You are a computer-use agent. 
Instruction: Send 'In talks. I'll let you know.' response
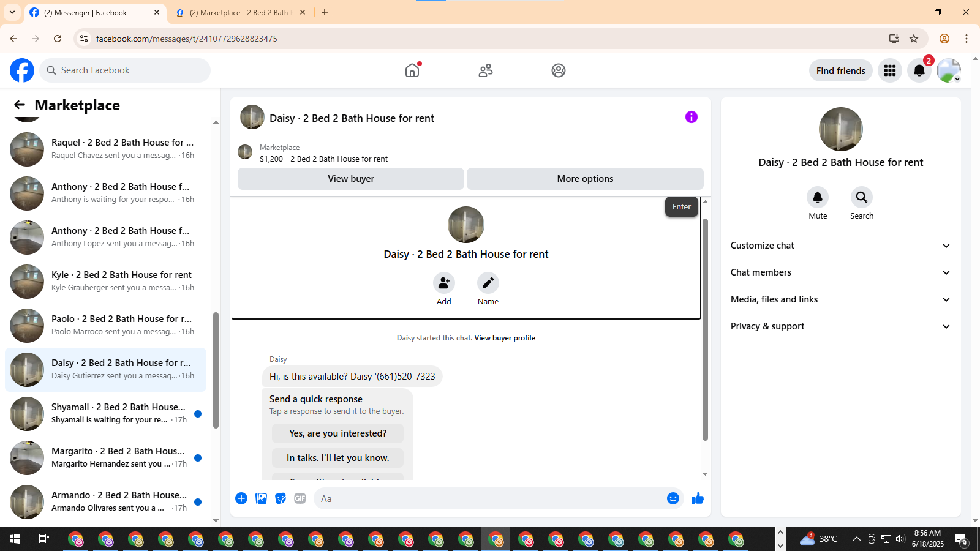338,458
